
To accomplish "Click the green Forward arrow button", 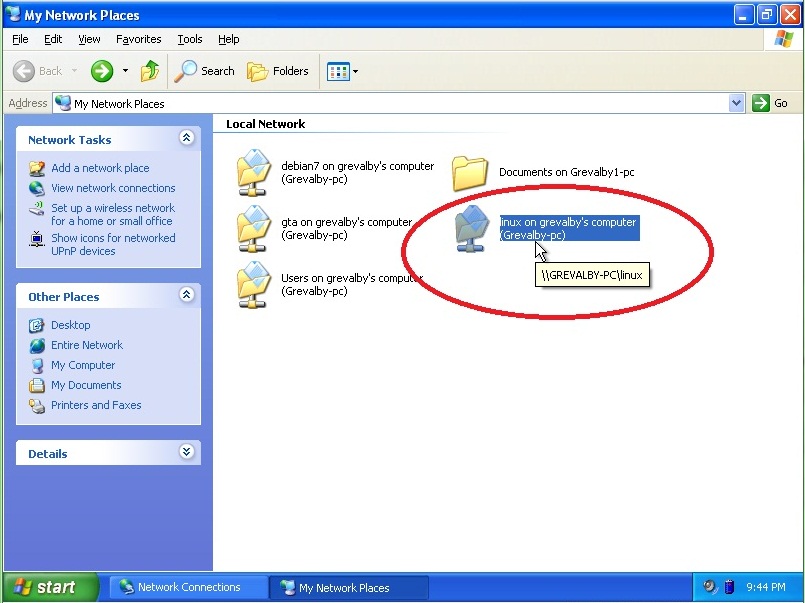I will pos(102,71).
